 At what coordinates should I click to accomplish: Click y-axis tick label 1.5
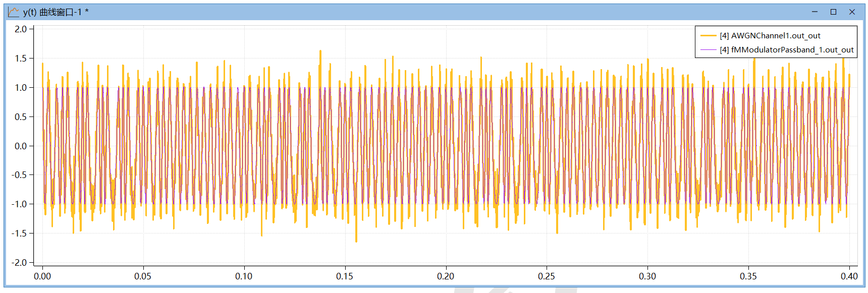tap(21, 58)
